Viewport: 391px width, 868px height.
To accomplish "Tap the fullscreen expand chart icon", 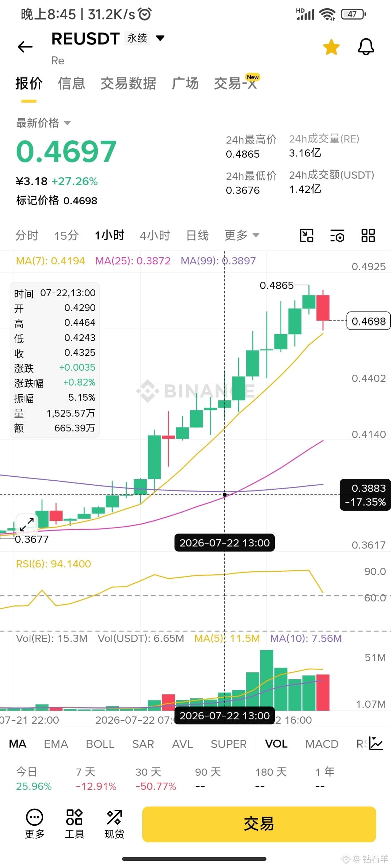I will [x=27, y=524].
